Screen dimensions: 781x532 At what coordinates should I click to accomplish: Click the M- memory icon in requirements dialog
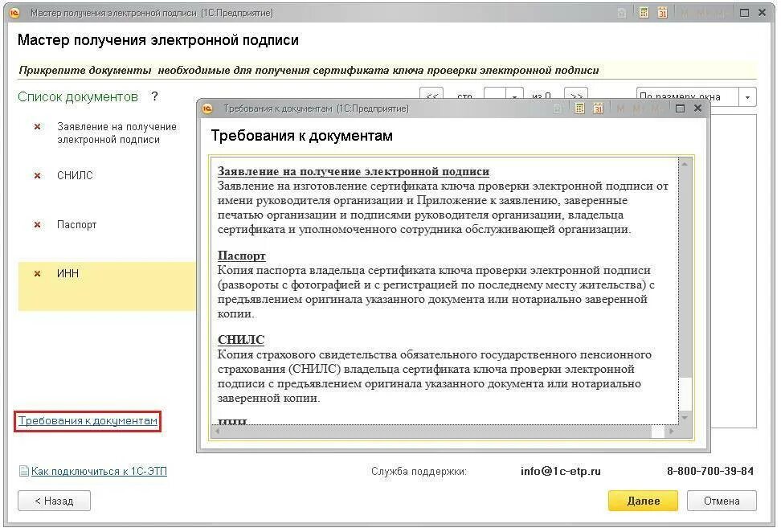point(656,108)
